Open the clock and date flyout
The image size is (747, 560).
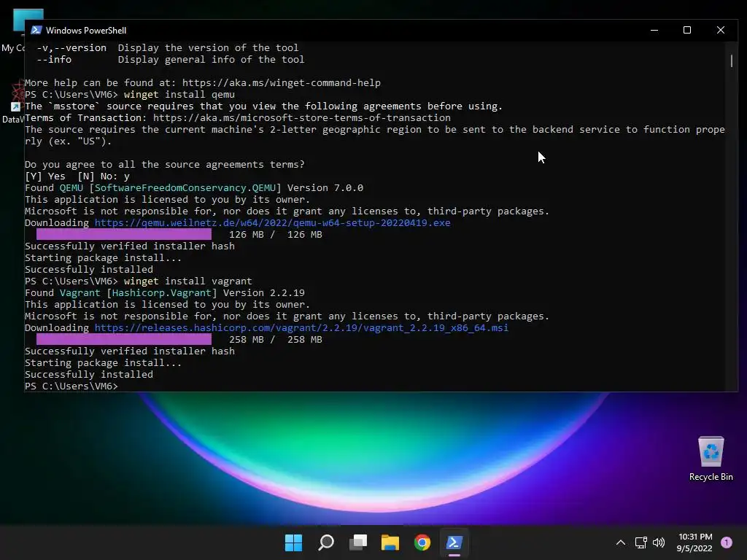coord(694,542)
